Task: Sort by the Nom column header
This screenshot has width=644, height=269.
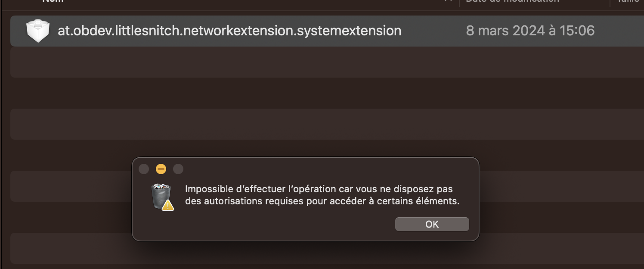Action: (53, 2)
